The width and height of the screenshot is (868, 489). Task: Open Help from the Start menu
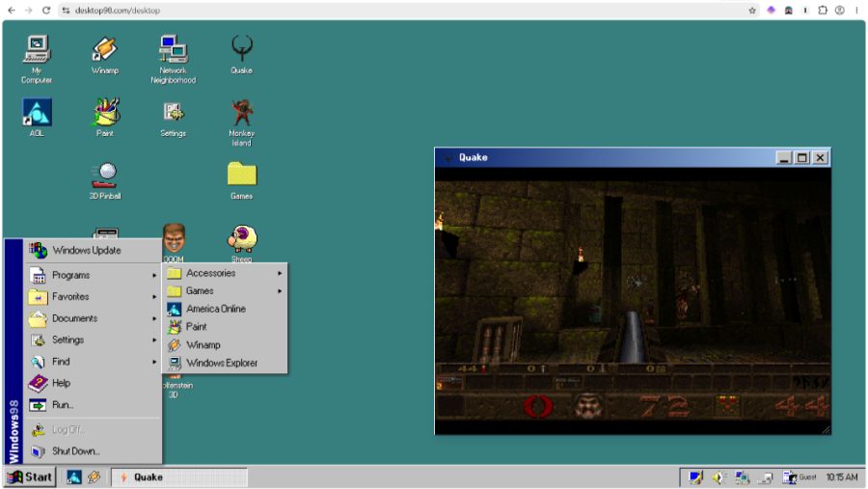coord(93,383)
